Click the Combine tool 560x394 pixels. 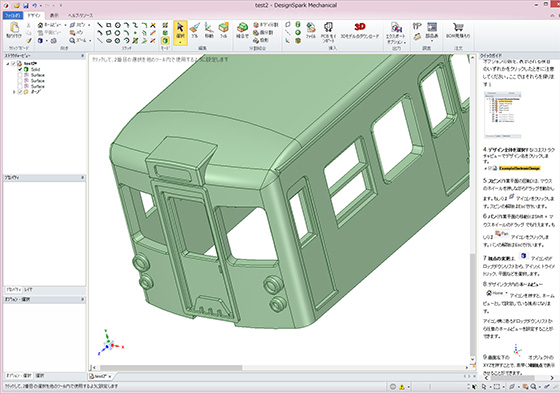pos(242,31)
